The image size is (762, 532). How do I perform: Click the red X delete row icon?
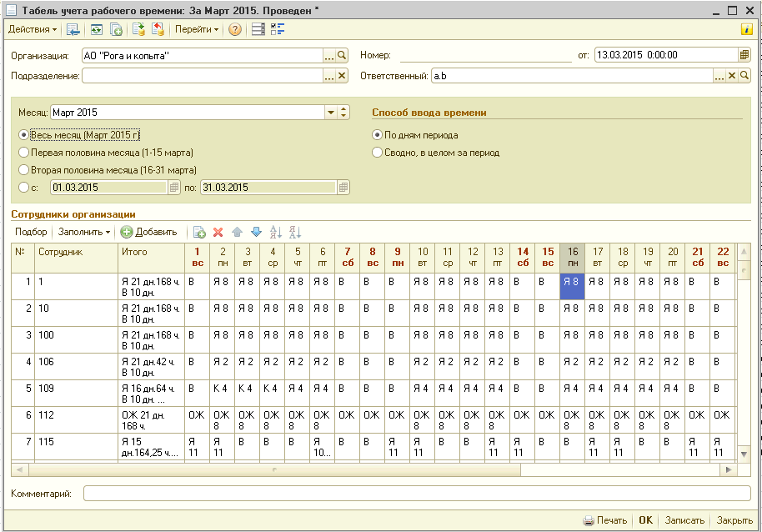tap(218, 233)
